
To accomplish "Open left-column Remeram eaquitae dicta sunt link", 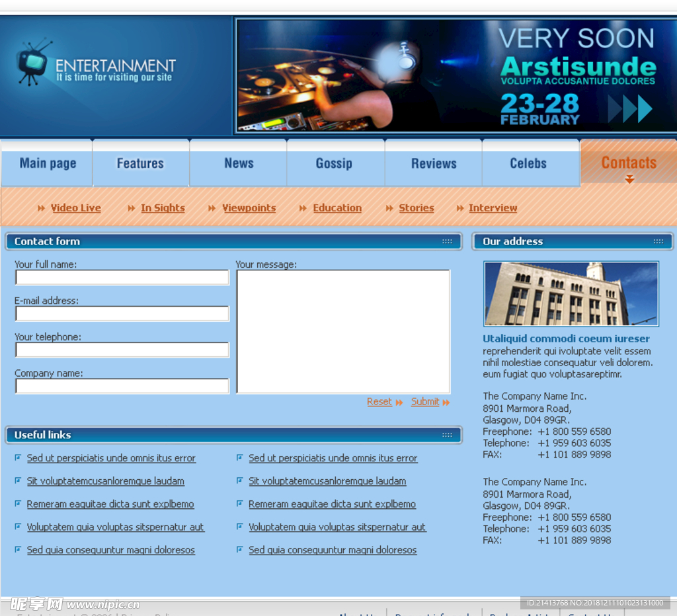I will (x=110, y=504).
